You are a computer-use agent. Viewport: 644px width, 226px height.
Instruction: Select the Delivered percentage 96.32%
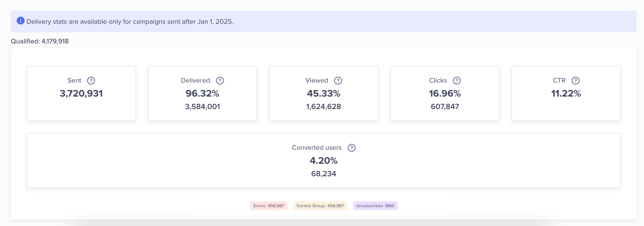(202, 94)
